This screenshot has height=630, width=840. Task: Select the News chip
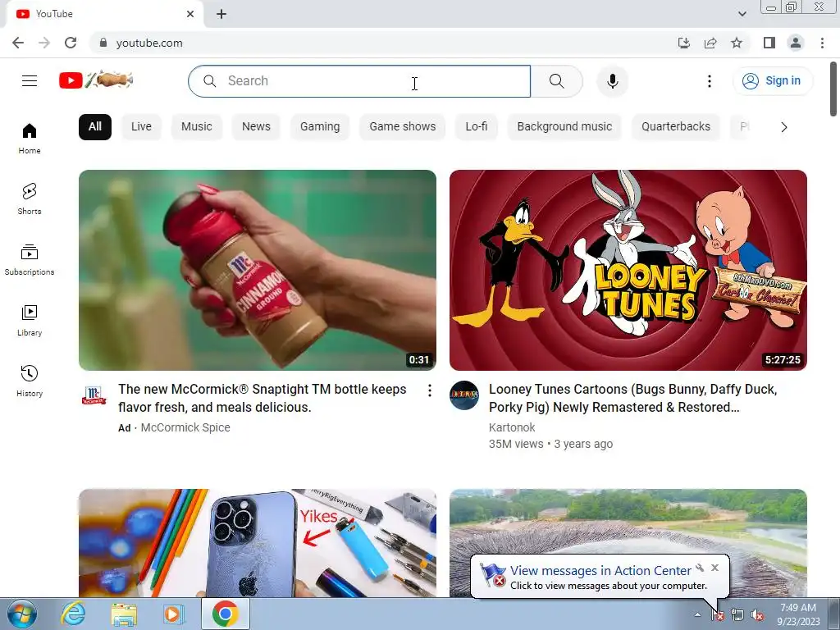256,127
